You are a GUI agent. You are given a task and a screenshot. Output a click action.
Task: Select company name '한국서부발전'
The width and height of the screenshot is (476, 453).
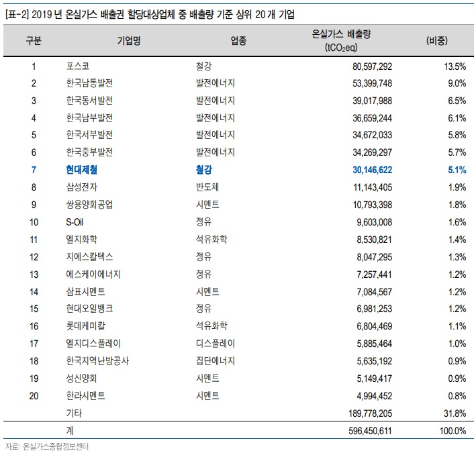click(x=89, y=135)
